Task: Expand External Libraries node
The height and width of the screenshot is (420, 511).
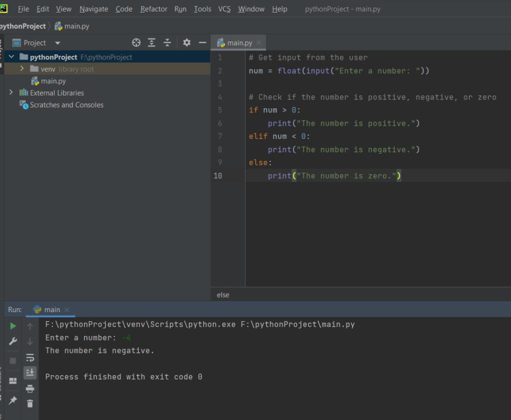Action: 11,93
